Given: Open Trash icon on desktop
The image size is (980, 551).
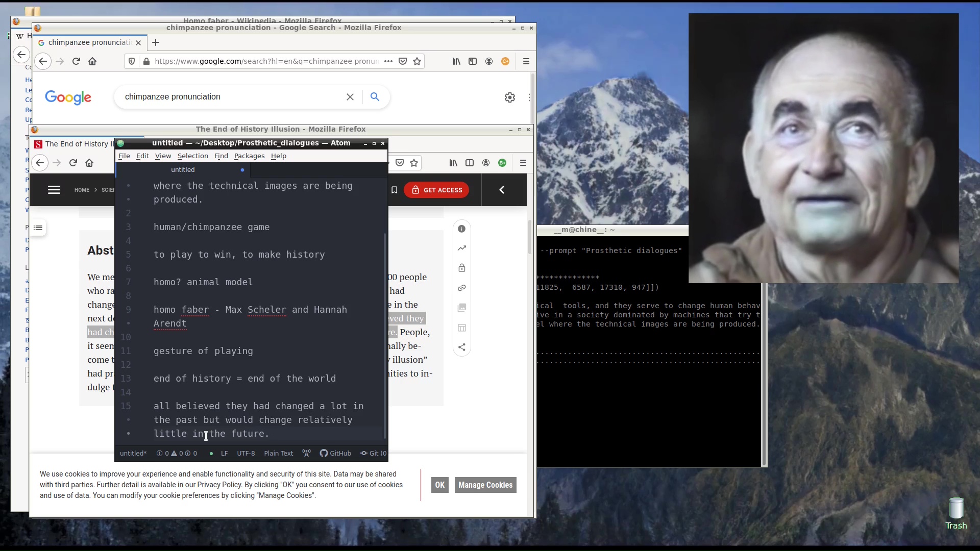Looking at the screenshot, I should pos(956,513).
